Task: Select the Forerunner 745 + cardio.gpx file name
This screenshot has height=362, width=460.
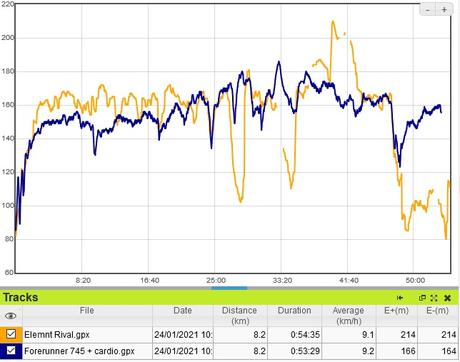Action: [x=79, y=351]
